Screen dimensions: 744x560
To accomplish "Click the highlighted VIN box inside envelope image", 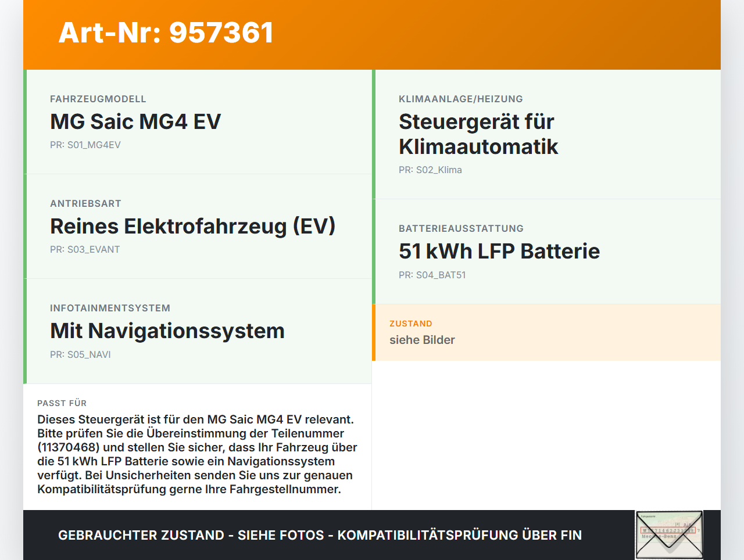I will point(669,530).
